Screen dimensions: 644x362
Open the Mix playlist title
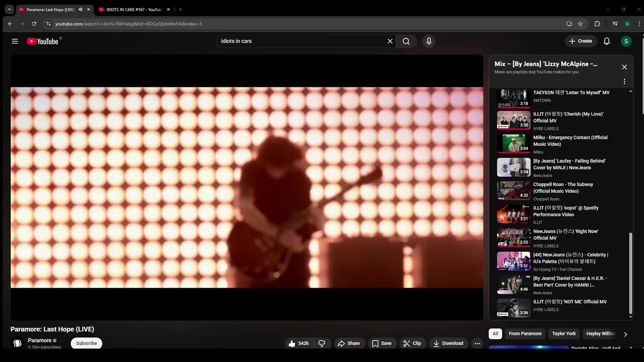[x=546, y=64]
